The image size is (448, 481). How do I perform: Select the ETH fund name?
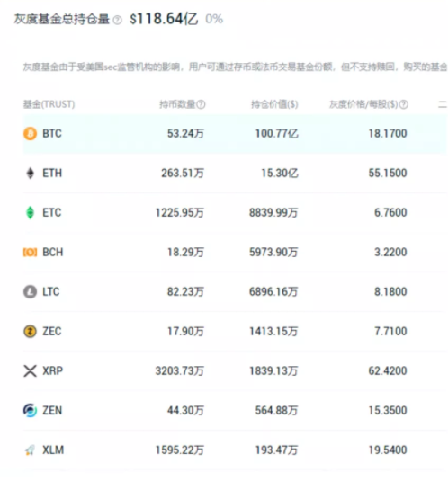point(52,173)
